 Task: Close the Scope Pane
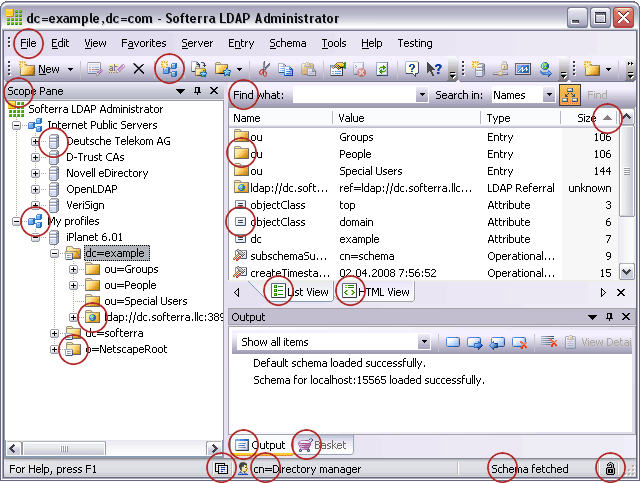(214, 91)
